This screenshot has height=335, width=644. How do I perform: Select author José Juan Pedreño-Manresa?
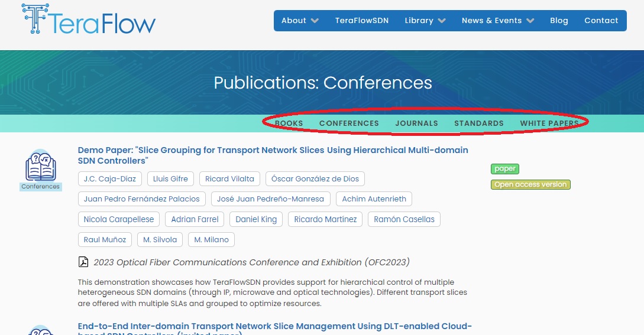pos(271,199)
